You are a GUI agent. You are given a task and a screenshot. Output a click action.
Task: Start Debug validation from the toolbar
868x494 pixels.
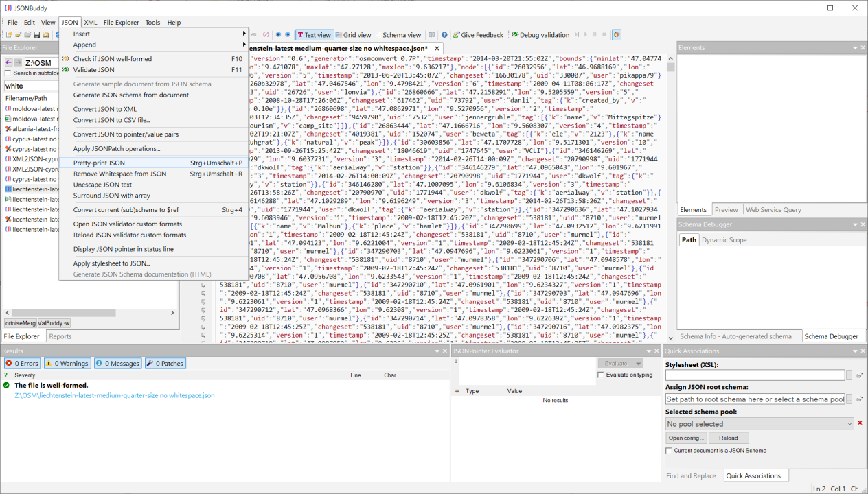pos(540,35)
